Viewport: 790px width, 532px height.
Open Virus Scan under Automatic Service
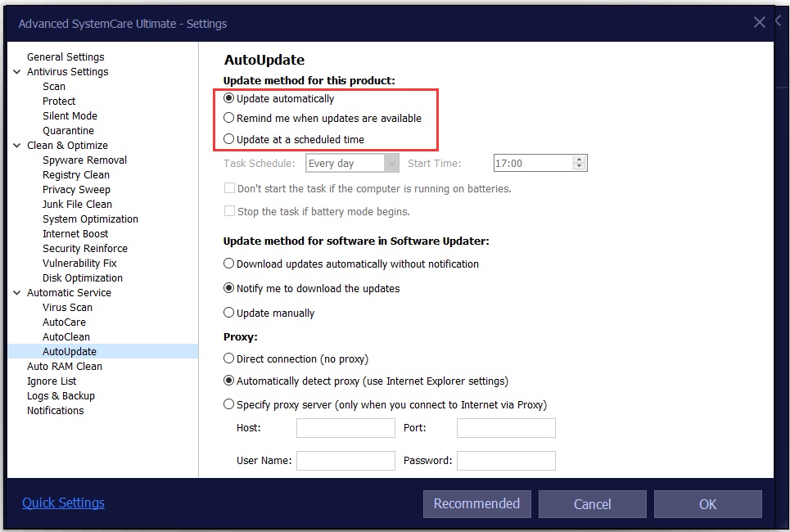pyautogui.click(x=67, y=307)
